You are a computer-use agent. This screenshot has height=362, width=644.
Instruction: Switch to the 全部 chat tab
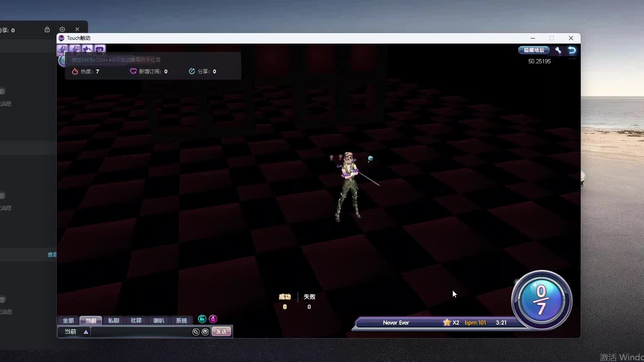click(x=68, y=321)
